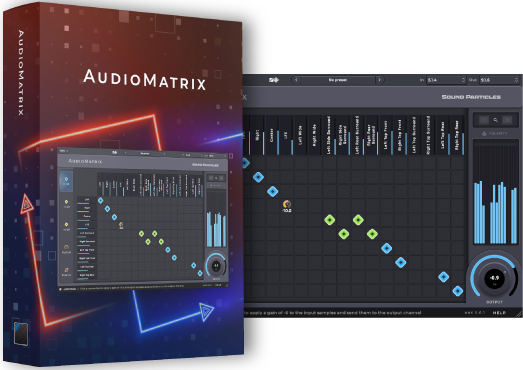
Task: Adjust the Output gain knob
Action: click(x=494, y=278)
